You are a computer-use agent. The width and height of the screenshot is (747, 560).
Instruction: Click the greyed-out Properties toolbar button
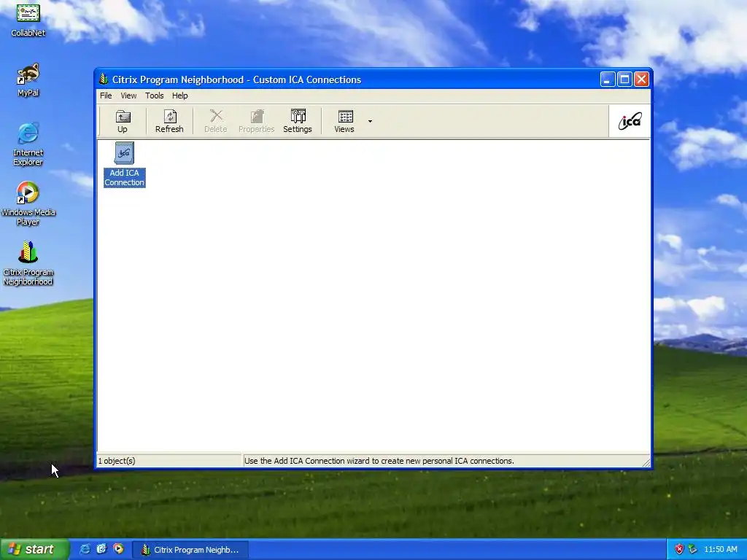tap(256, 121)
